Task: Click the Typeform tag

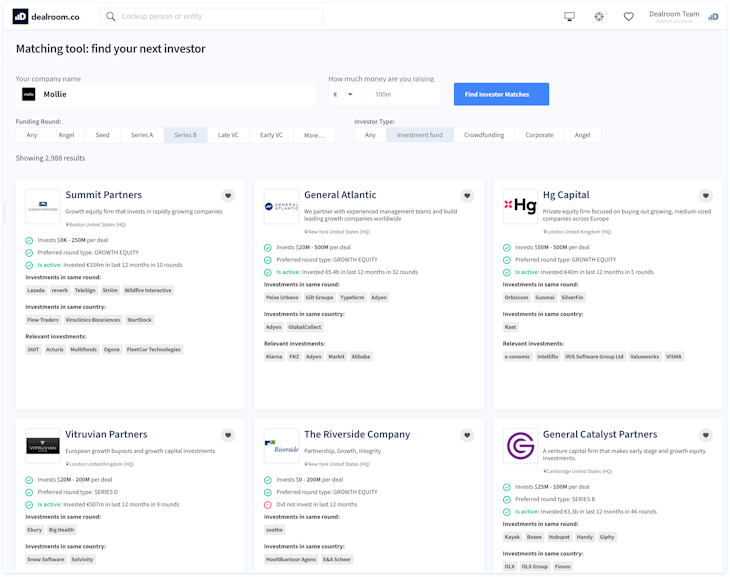Action: (x=352, y=298)
